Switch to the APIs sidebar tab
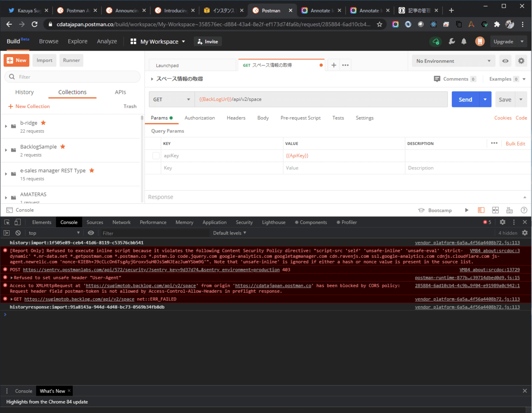The width and height of the screenshot is (532, 413). pos(121,92)
